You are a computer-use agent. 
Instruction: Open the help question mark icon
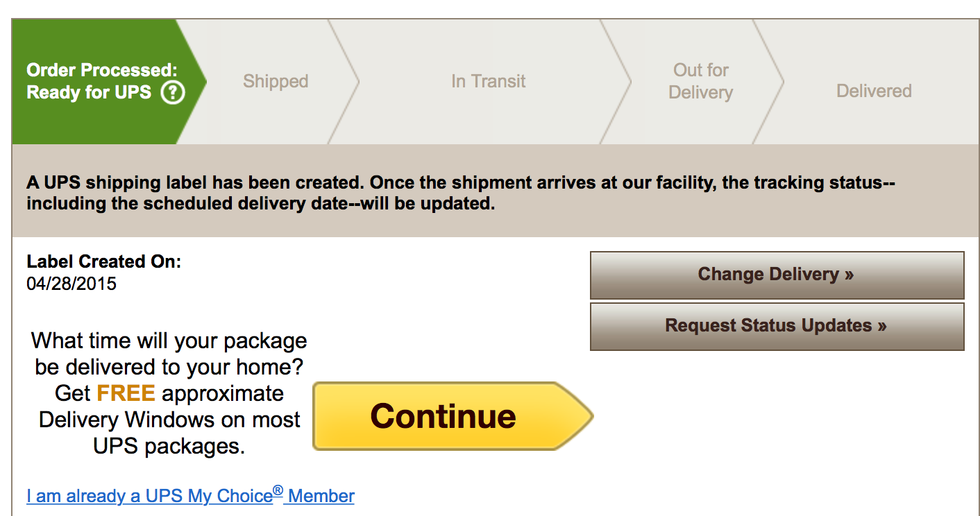173,92
